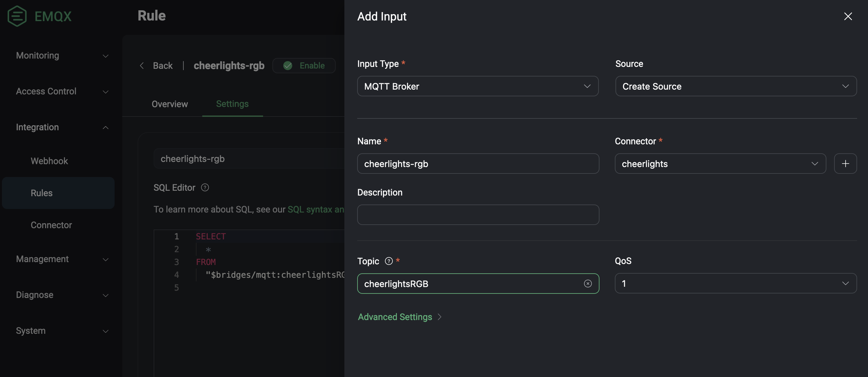Switch to the Settings tab
The width and height of the screenshot is (868, 377).
[232, 103]
